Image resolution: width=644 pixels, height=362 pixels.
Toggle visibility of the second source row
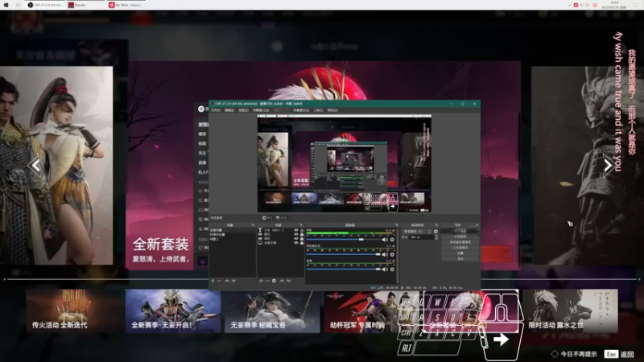click(295, 234)
